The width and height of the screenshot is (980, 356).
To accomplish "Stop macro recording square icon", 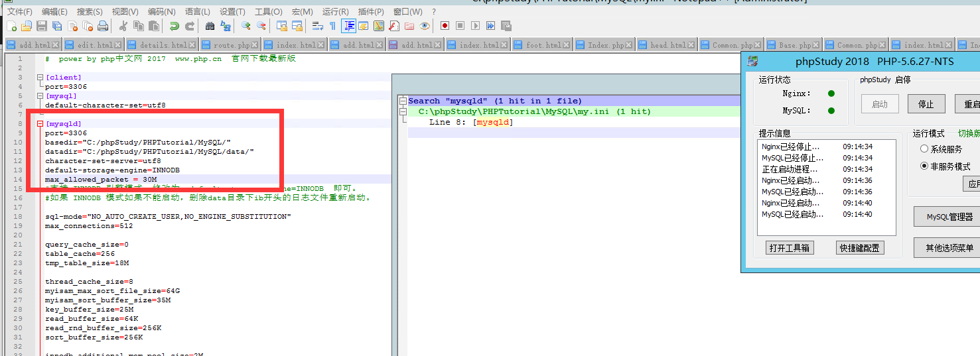I will pos(460,26).
